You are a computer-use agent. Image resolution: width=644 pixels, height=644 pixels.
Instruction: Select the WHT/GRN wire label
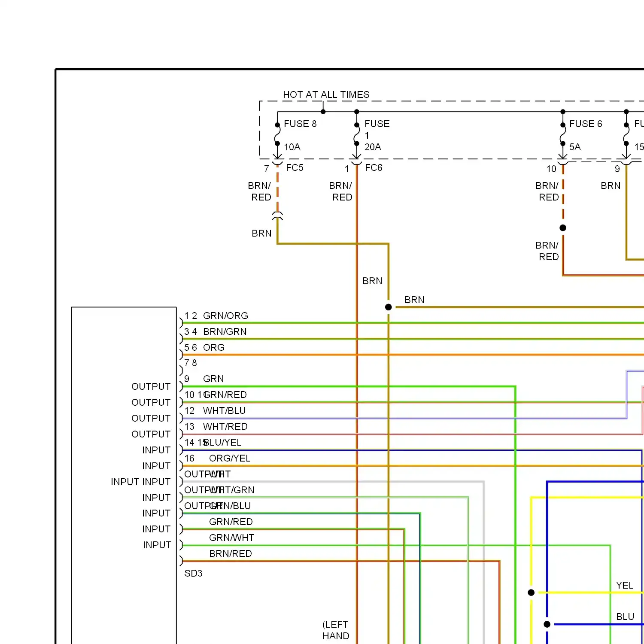point(232,490)
